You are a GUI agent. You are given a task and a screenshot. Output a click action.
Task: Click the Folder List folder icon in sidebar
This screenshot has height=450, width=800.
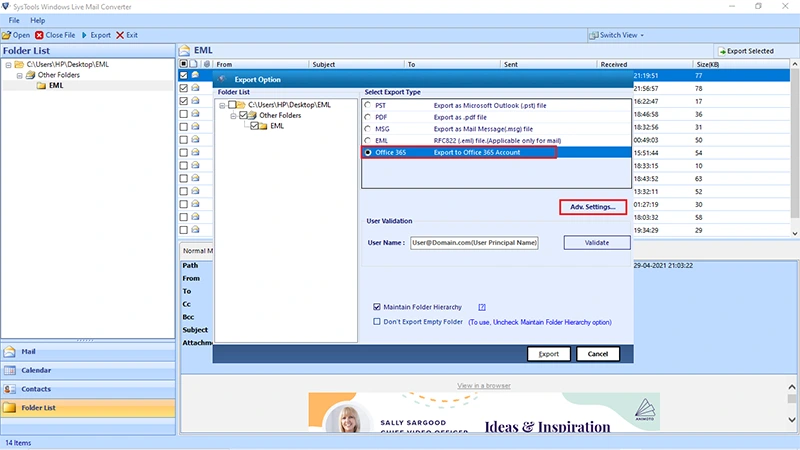pos(9,408)
